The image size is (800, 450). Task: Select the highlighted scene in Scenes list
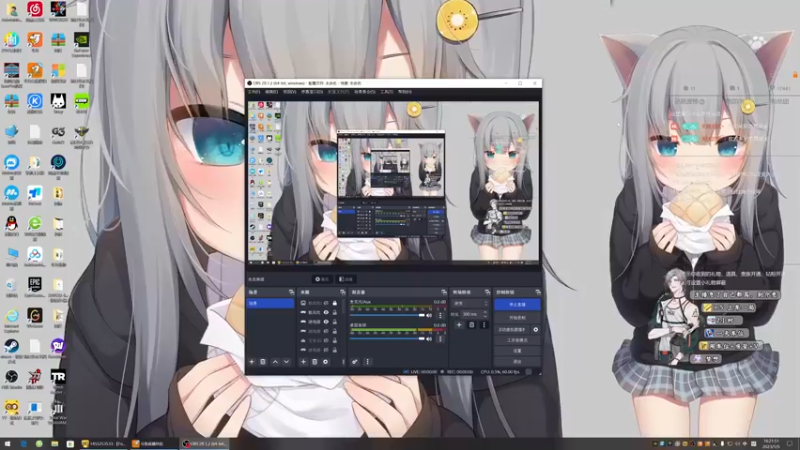click(270, 303)
